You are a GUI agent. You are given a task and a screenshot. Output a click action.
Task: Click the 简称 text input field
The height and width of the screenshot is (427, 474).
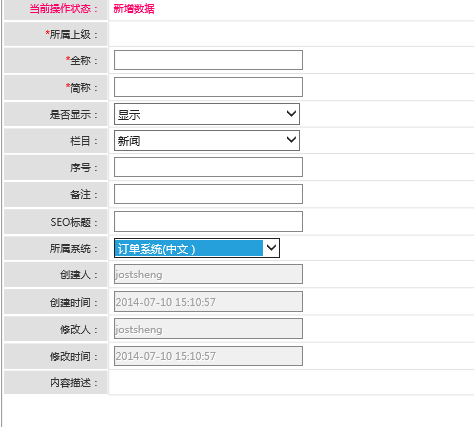[208, 87]
